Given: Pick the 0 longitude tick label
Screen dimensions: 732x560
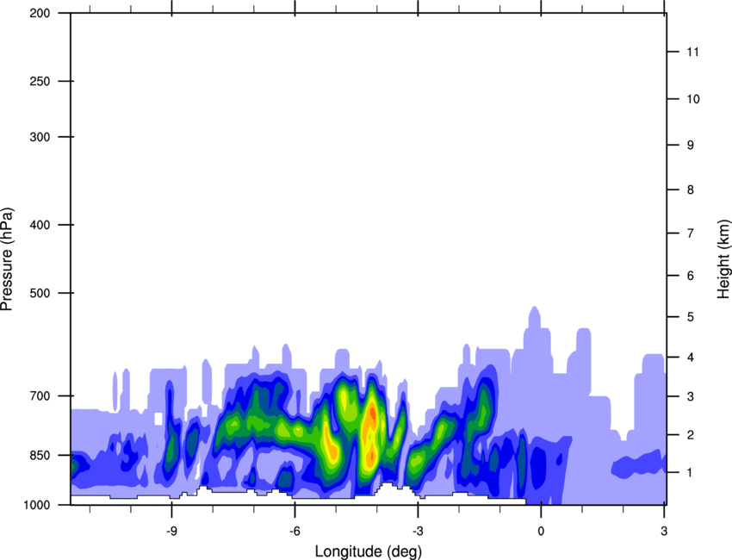Looking at the screenshot, I should pyautogui.click(x=541, y=531).
